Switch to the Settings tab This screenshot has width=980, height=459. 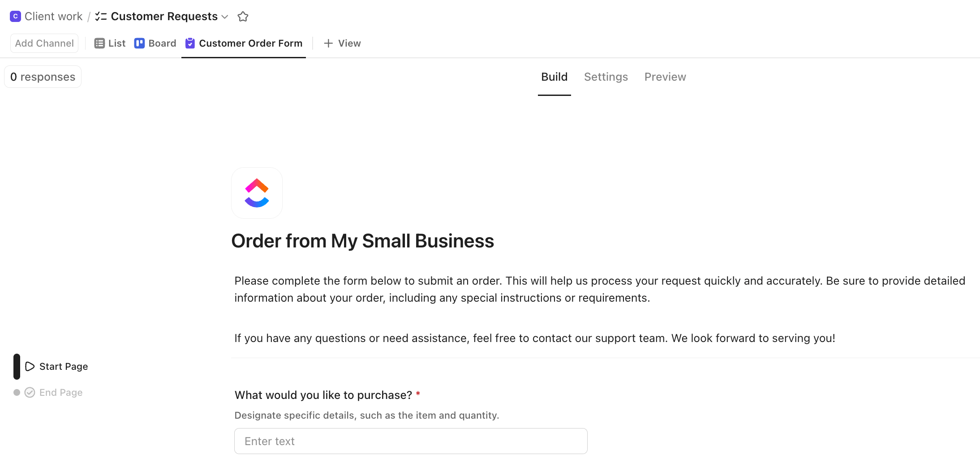tap(606, 77)
